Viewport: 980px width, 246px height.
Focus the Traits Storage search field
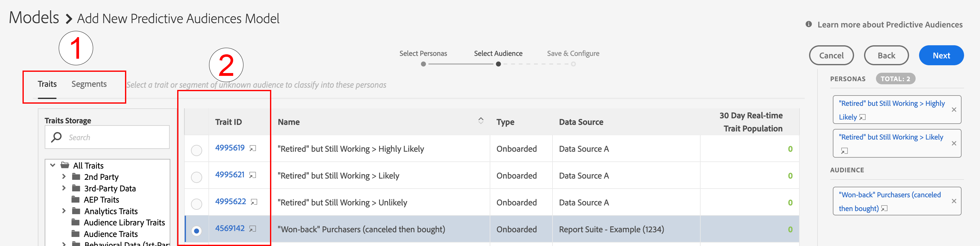click(114, 137)
